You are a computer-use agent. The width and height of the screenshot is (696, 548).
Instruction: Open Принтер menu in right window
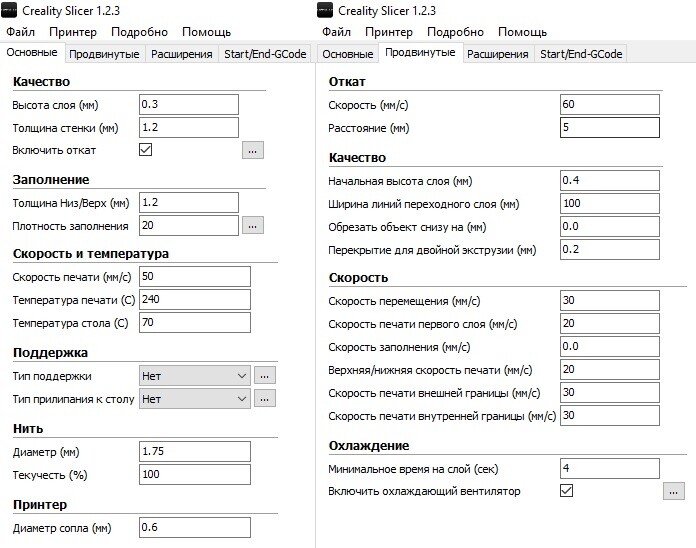pyautogui.click(x=388, y=32)
